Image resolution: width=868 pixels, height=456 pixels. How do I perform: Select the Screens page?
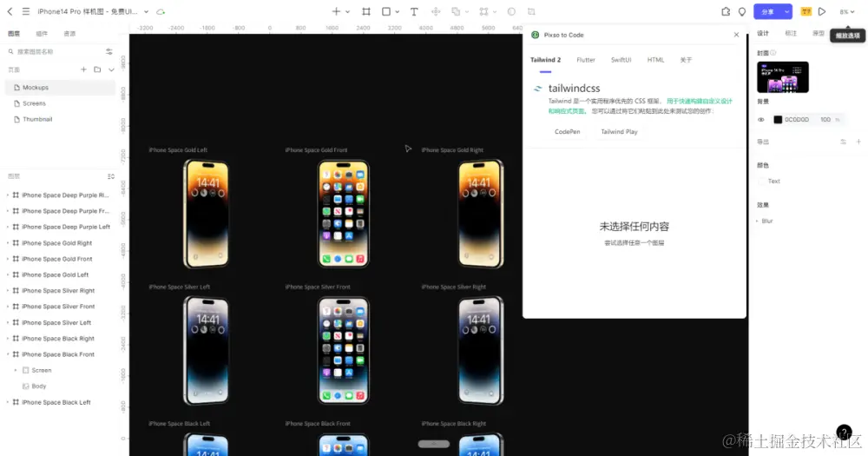click(61, 103)
